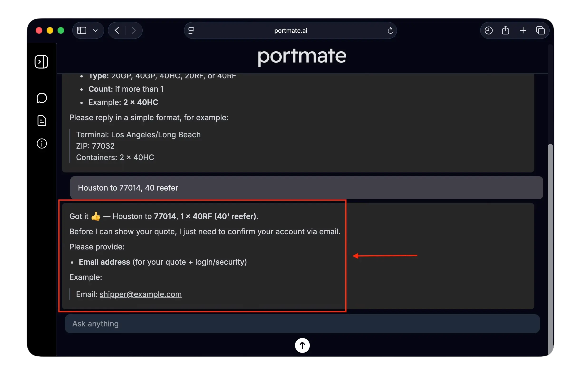The height and width of the screenshot is (392, 581).
Task: Click the text 'Terminal: Los Angeles/Long Beach'
Action: coord(138,134)
